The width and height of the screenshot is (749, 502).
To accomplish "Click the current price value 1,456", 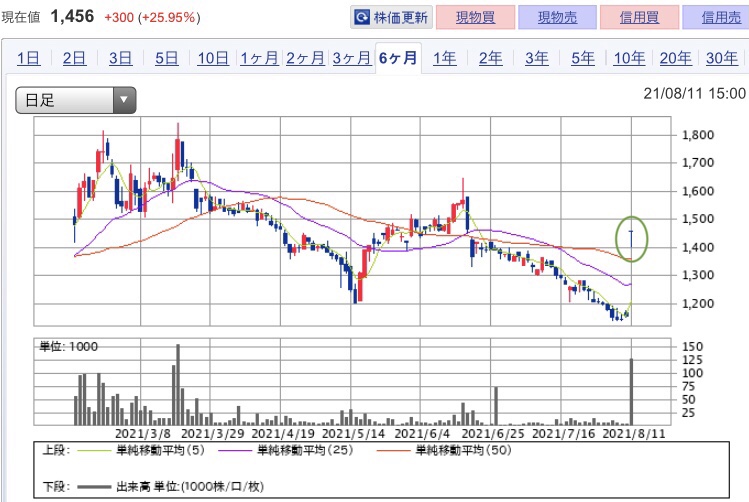I will 73,17.
